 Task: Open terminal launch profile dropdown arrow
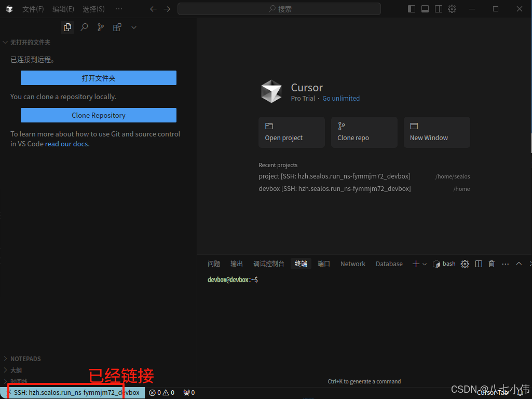(425, 264)
